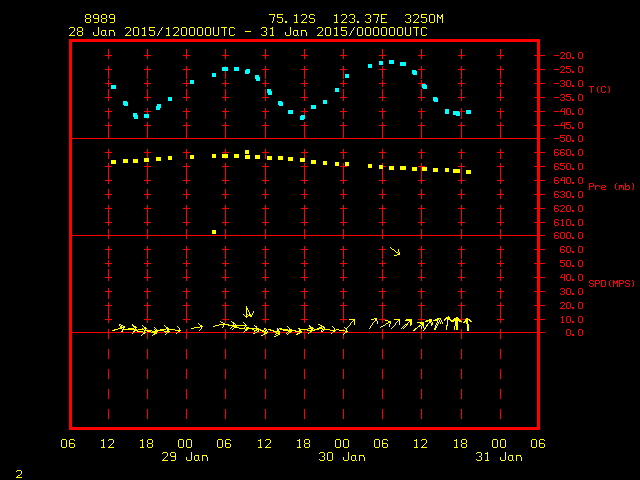The height and width of the screenshot is (480, 640).
Task: Click the page number 2 at bottom left
Action: pyautogui.click(x=19, y=474)
